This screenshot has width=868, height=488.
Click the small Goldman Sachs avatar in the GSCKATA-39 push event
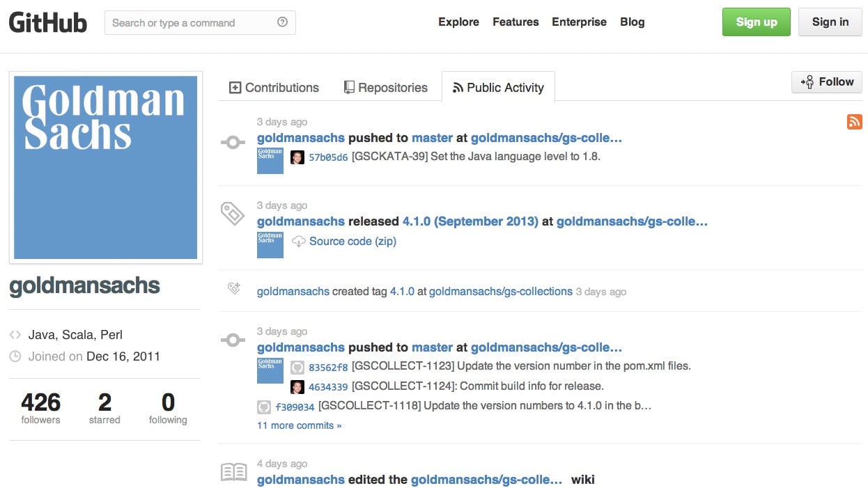[x=270, y=160]
